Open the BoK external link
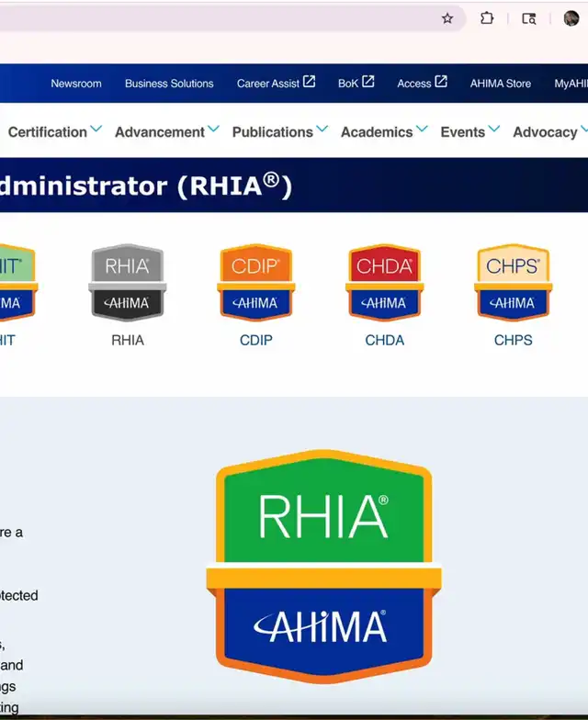 pyautogui.click(x=356, y=84)
